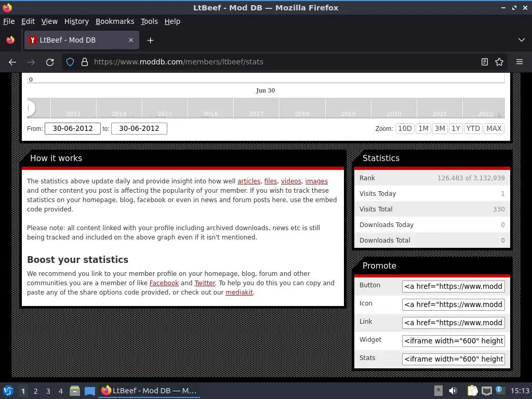Edit the From date field
This screenshot has height=399, width=532.
click(73, 129)
